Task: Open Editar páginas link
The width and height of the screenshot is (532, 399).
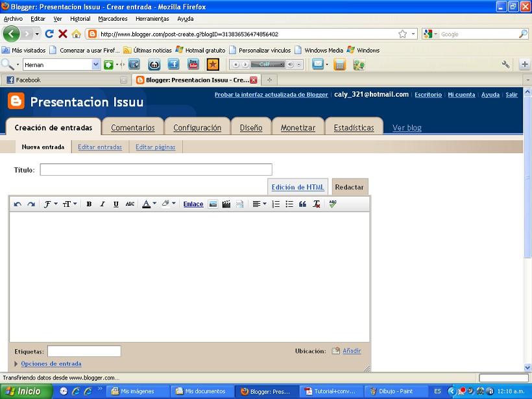Action: pyautogui.click(x=156, y=147)
